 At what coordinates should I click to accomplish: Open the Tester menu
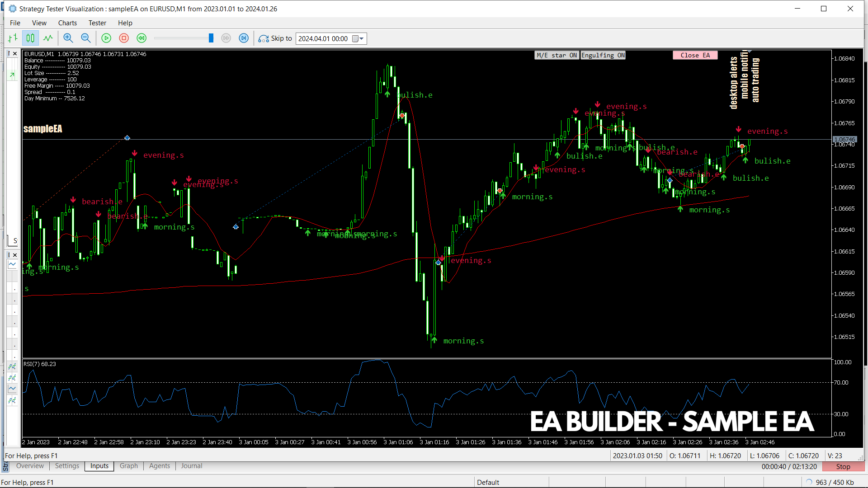(x=97, y=23)
